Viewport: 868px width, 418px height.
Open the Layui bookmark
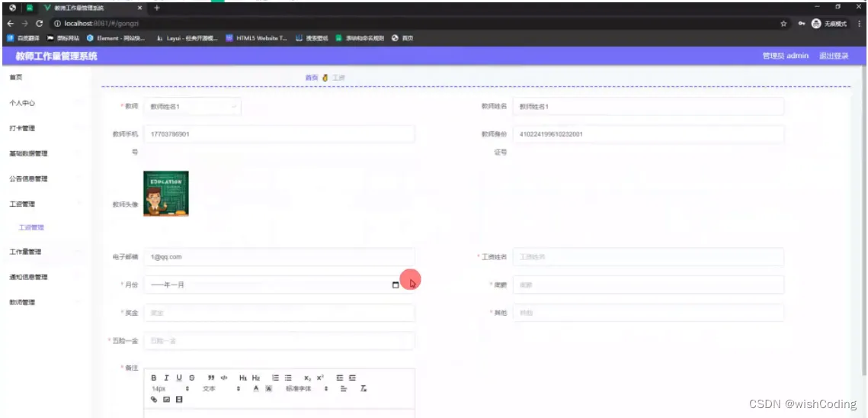187,38
